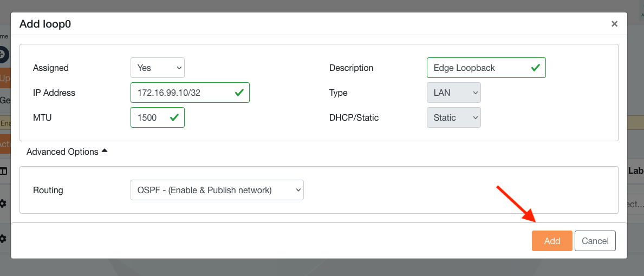Click the Advanced Options label
Viewport: 644px width, 276px height.
tap(62, 152)
